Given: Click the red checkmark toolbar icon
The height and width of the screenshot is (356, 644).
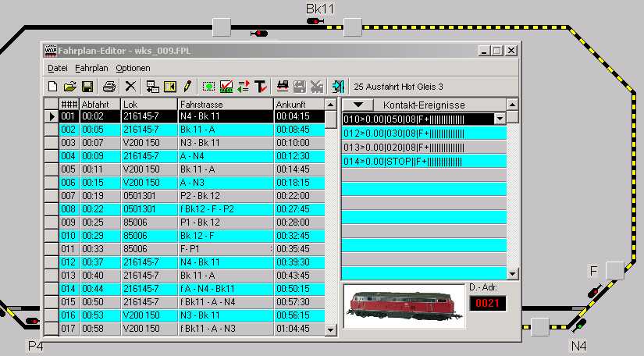Looking at the screenshot, I should [x=227, y=86].
